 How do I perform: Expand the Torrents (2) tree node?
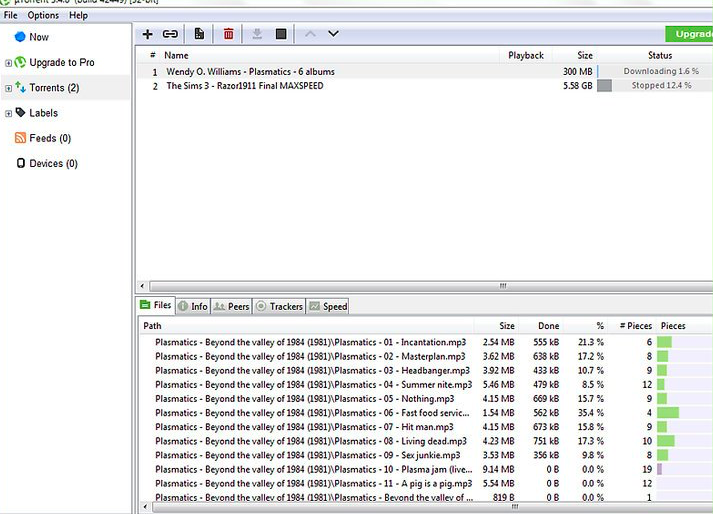[8, 88]
